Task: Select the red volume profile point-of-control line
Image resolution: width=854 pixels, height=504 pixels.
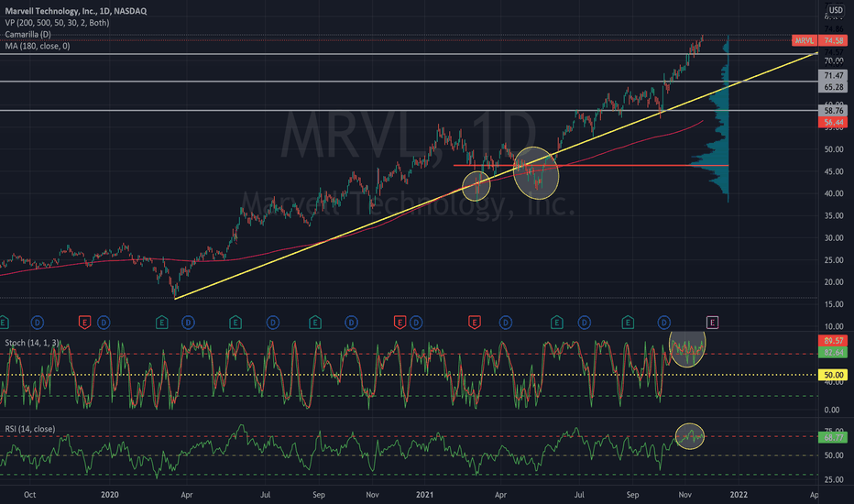Action: tap(591, 165)
